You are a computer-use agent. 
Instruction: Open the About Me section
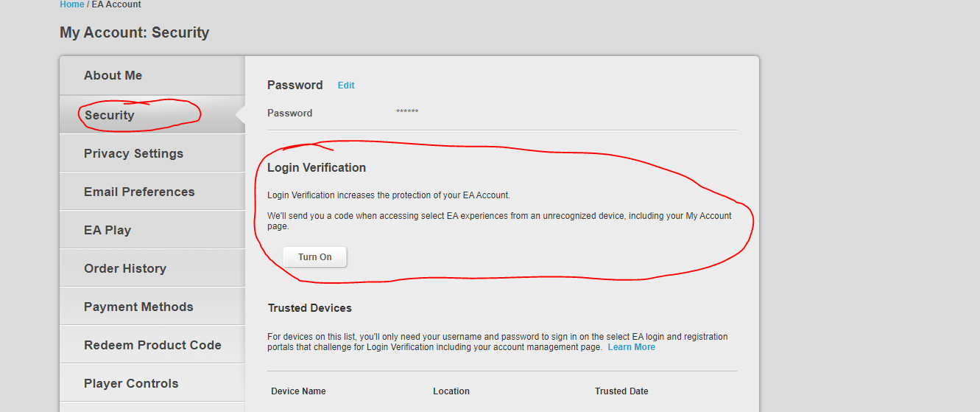click(x=152, y=75)
